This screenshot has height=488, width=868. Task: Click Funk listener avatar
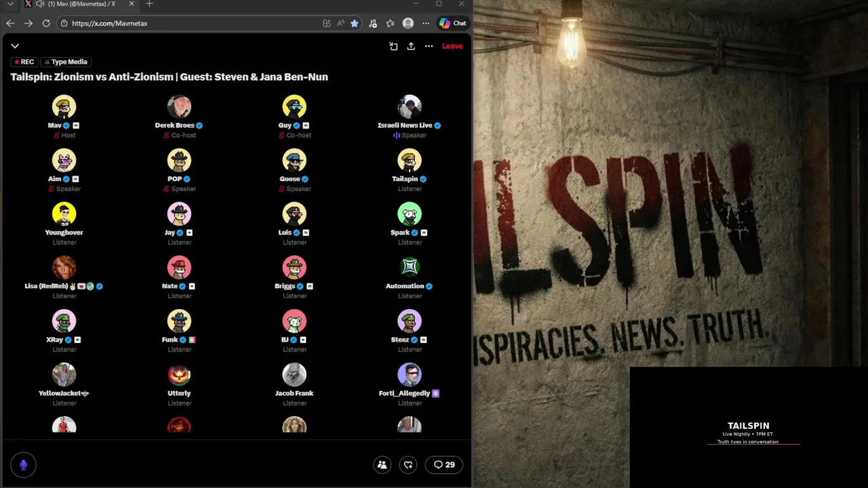pos(180,321)
